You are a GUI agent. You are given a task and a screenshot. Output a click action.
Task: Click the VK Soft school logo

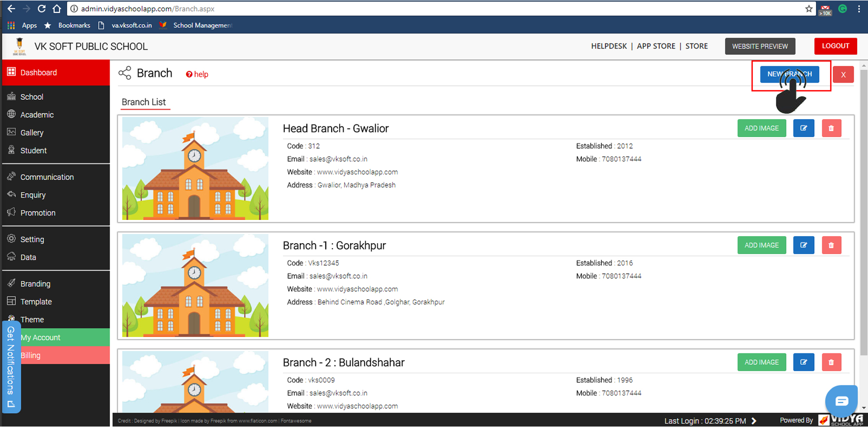(x=19, y=46)
